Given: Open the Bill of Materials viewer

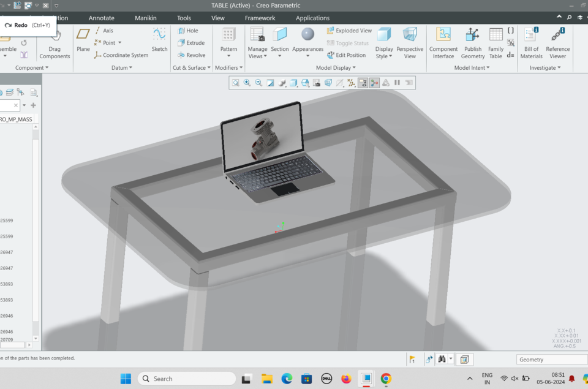Looking at the screenshot, I should [x=530, y=44].
